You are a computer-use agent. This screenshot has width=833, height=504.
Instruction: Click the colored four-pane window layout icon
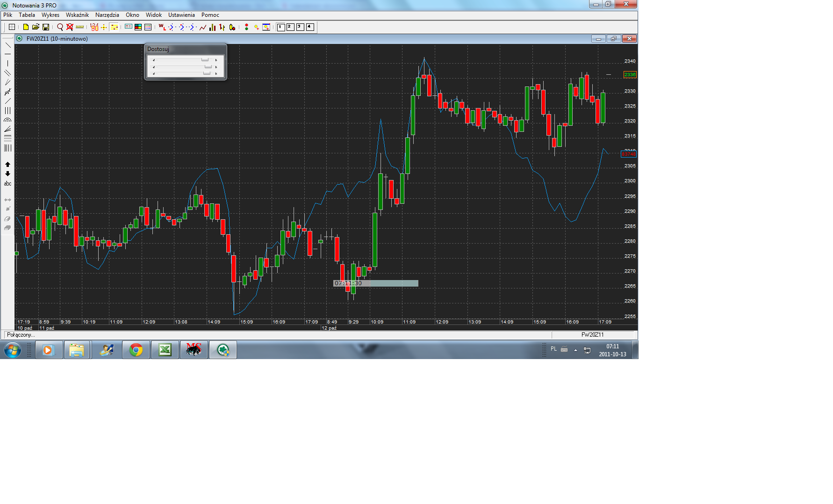tap(138, 27)
